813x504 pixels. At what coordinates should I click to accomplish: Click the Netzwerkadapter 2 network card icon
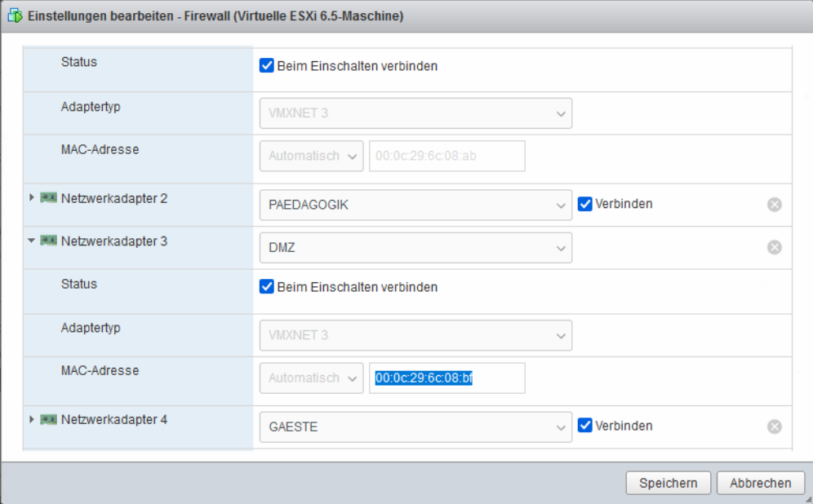(x=49, y=198)
